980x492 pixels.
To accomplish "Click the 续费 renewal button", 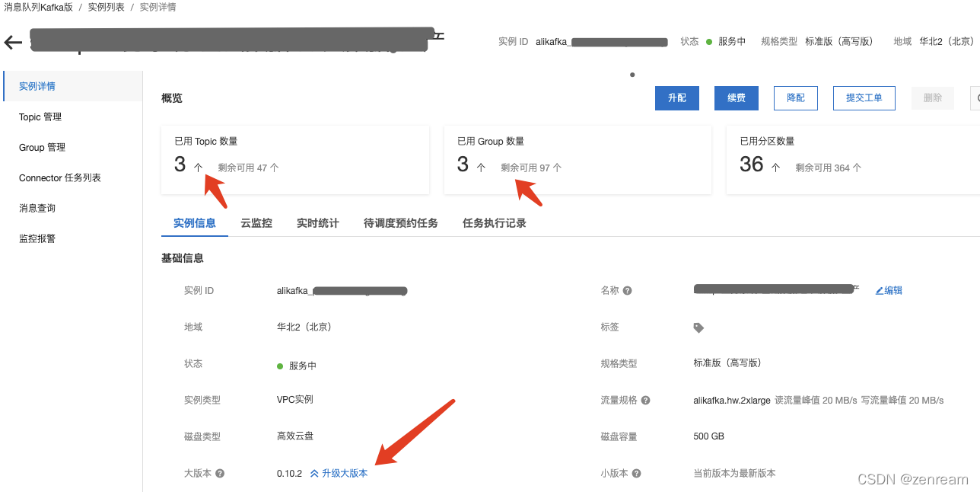I will click(x=736, y=97).
